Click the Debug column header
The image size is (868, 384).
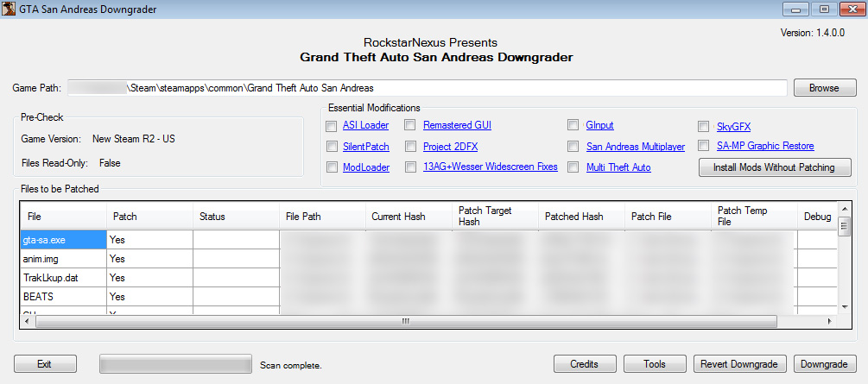coord(818,217)
